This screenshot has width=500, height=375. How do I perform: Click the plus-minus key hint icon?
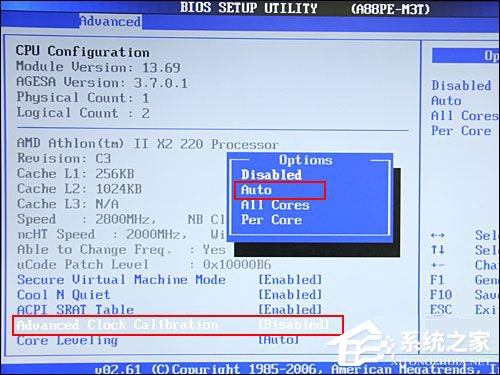[x=437, y=265]
